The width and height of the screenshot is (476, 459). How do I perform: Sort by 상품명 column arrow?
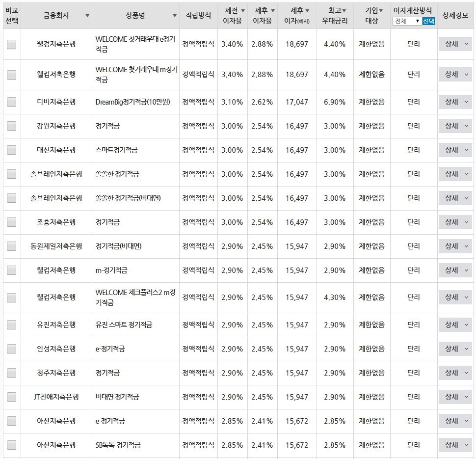coord(175,16)
